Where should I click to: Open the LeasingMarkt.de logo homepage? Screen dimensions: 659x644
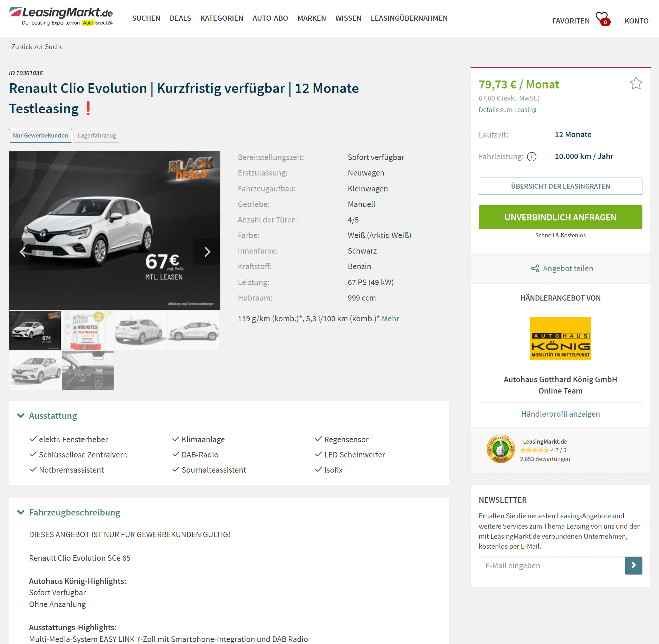[61, 16]
